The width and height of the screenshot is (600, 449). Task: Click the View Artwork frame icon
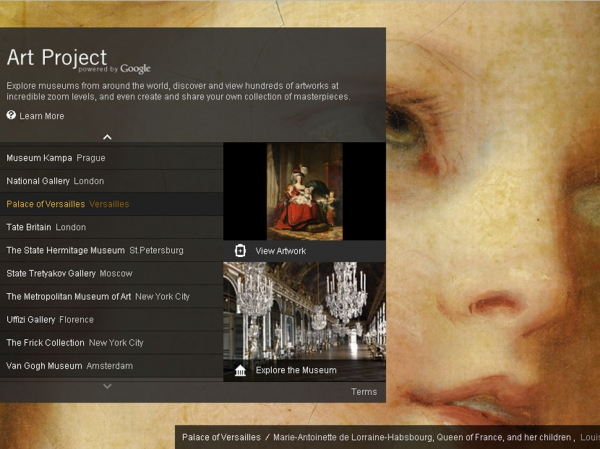[x=240, y=251]
